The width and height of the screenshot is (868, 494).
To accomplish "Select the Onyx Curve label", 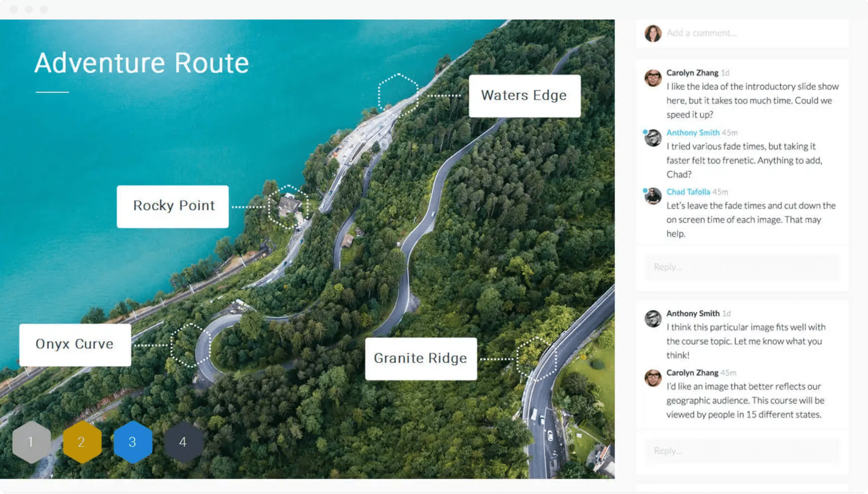I will (75, 345).
